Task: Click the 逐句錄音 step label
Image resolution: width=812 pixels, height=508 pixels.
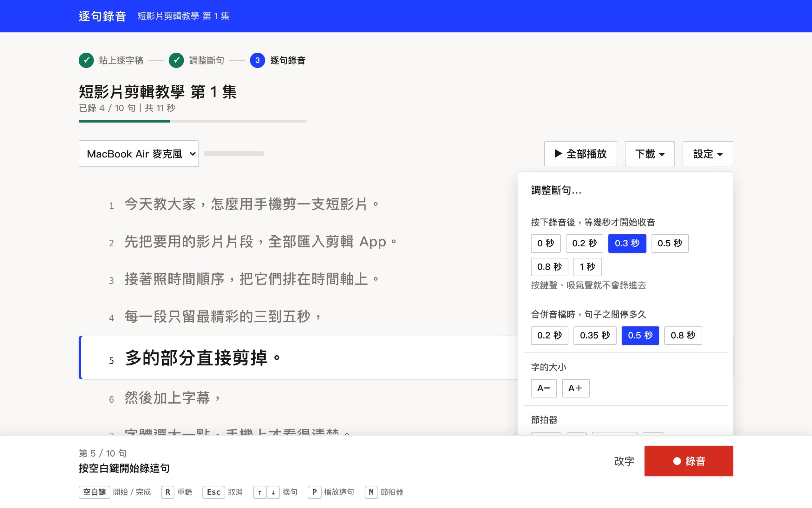Action: (x=288, y=60)
